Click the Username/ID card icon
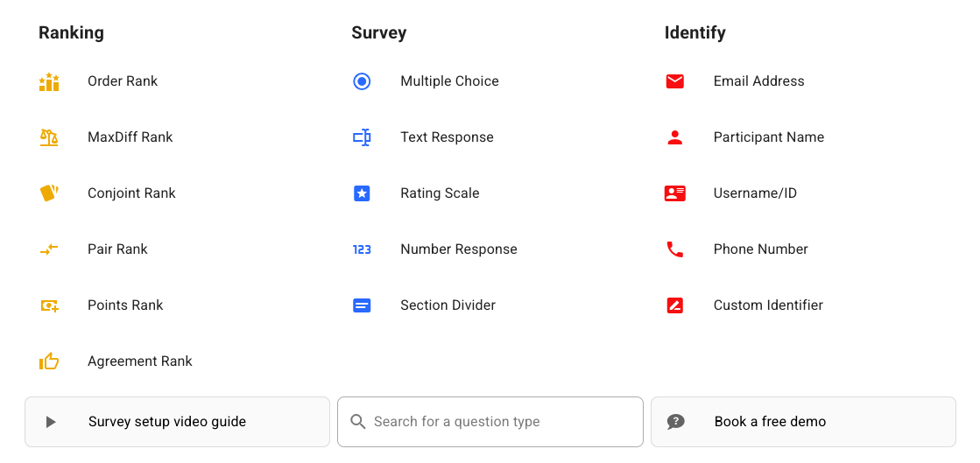980x463 pixels. pos(674,193)
